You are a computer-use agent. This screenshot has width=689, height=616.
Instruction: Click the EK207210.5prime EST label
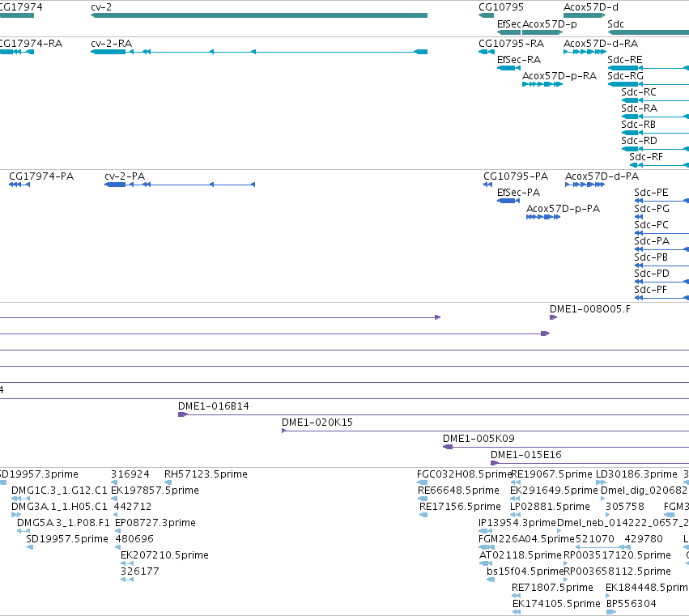tap(165, 556)
